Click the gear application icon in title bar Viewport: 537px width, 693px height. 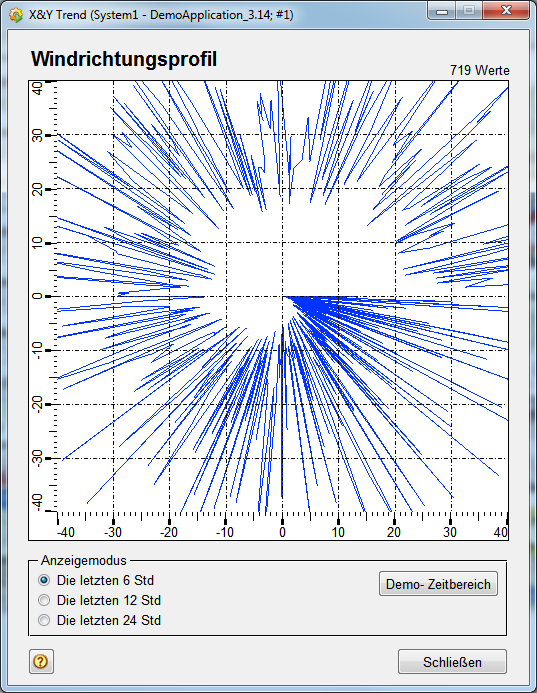[15, 15]
